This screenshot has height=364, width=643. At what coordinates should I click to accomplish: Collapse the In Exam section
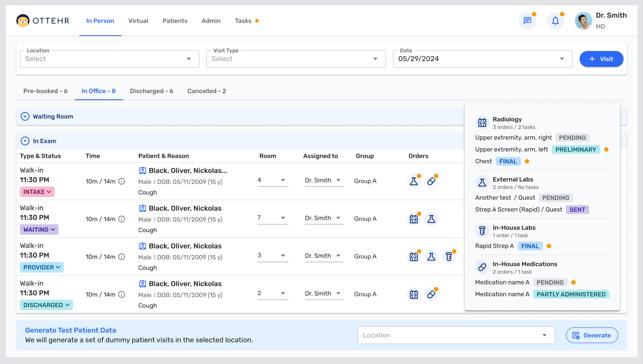25,141
